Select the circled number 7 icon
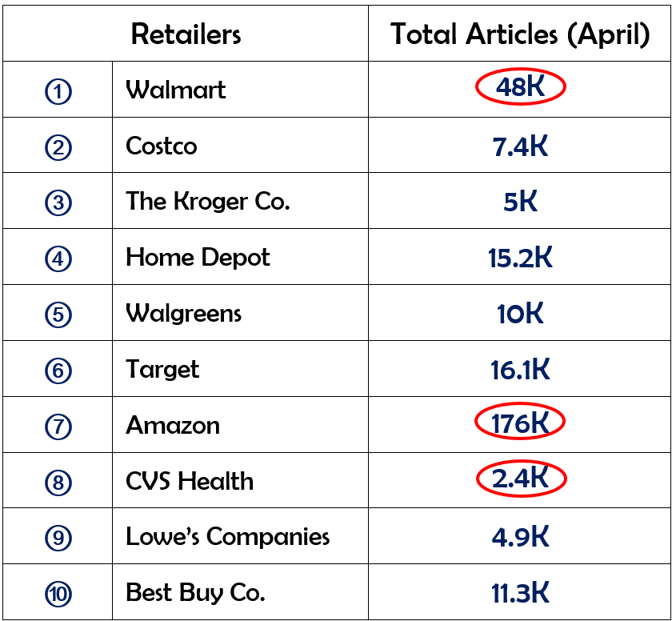The width and height of the screenshot is (672, 621). 58,427
